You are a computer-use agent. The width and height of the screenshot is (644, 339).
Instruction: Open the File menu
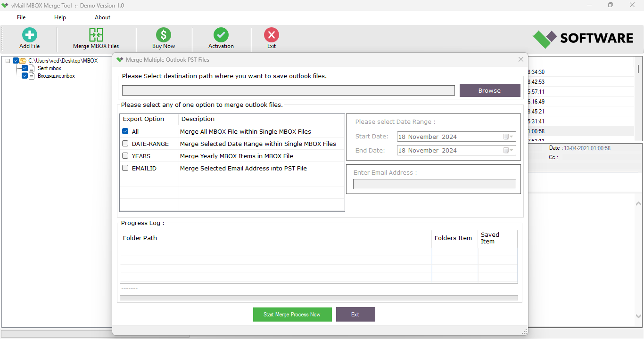tap(21, 17)
